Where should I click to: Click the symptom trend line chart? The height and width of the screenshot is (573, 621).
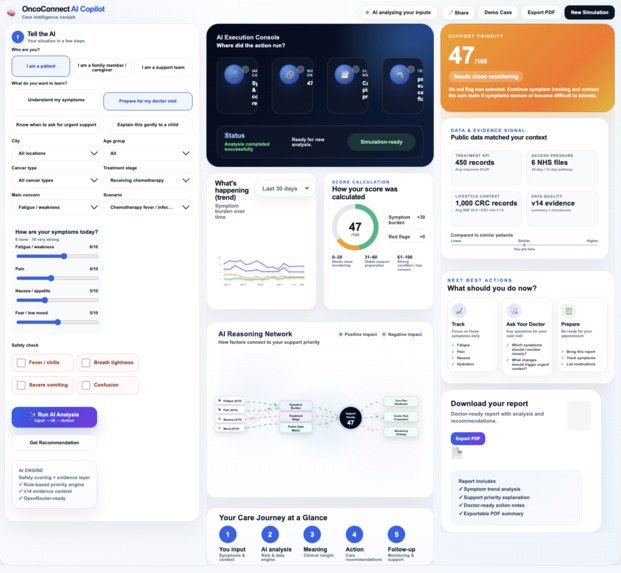tap(261, 270)
